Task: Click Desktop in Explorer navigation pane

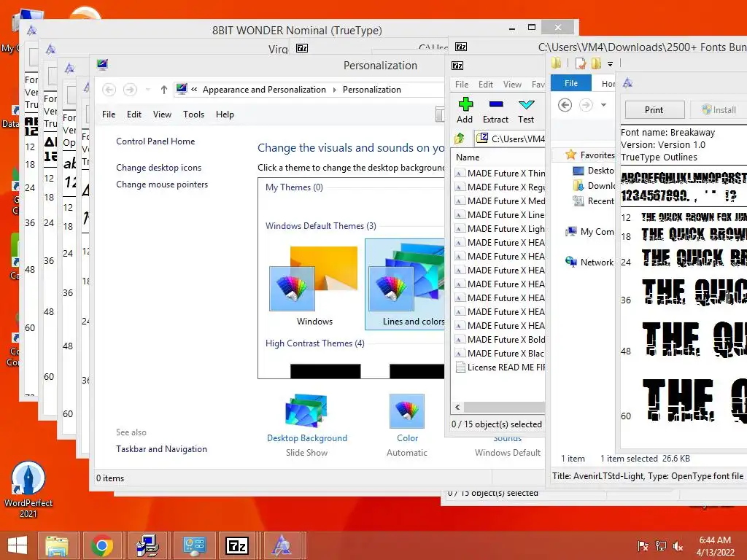Action: [x=594, y=171]
